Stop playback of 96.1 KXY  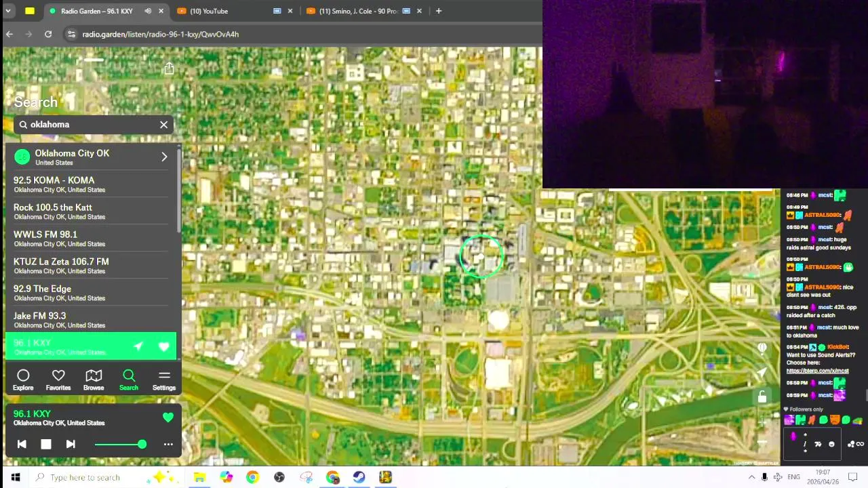(46, 444)
